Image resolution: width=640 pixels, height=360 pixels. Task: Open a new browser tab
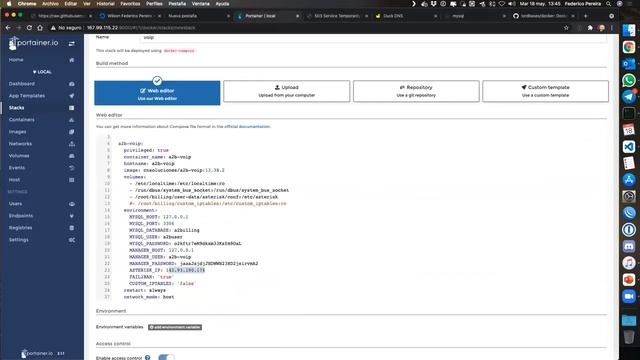point(586,16)
